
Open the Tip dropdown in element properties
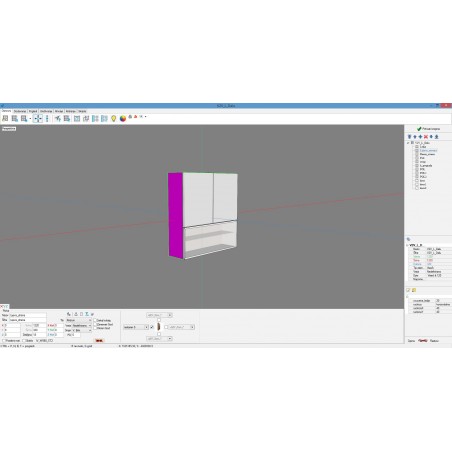pos(79,320)
